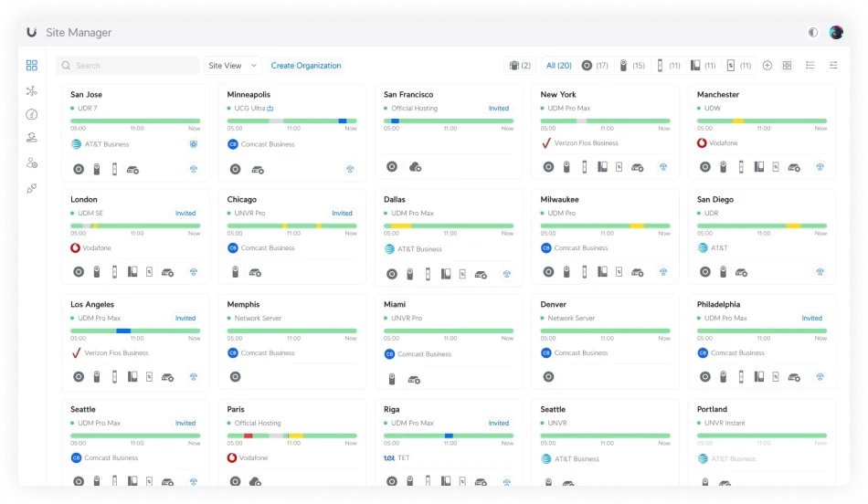Open the remote connection icon on Philadelphia card
This screenshot has width=868, height=504.
click(820, 377)
